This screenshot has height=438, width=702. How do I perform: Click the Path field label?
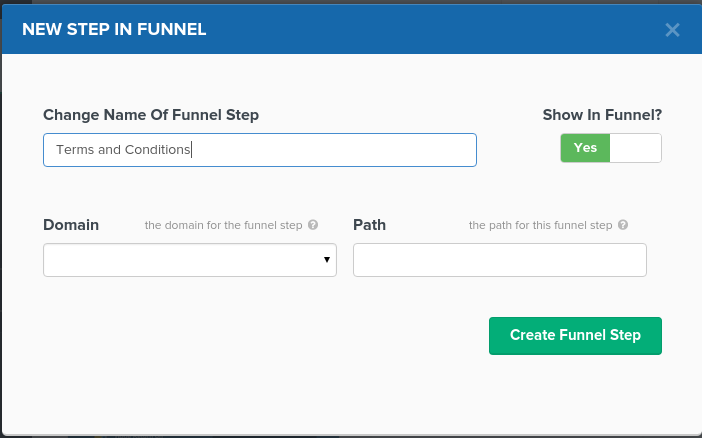[x=369, y=225]
